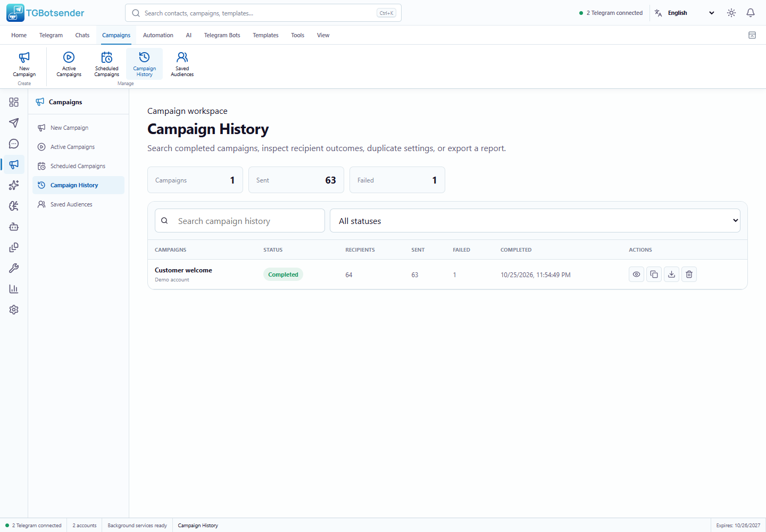Open the Chats menu tab
Image resolution: width=766 pixels, height=532 pixels.
coord(82,35)
